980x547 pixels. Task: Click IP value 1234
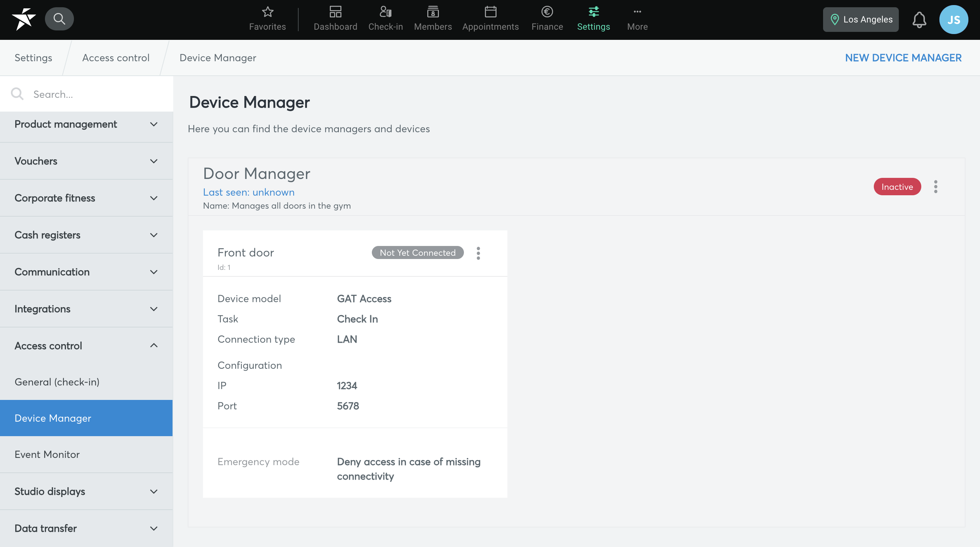pyautogui.click(x=347, y=386)
